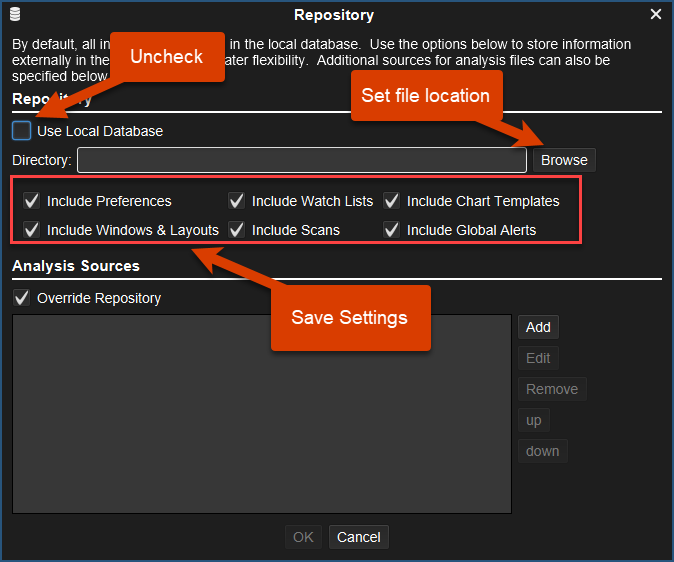Confirm with the OK button
The height and width of the screenshot is (562, 674).
[x=303, y=537]
